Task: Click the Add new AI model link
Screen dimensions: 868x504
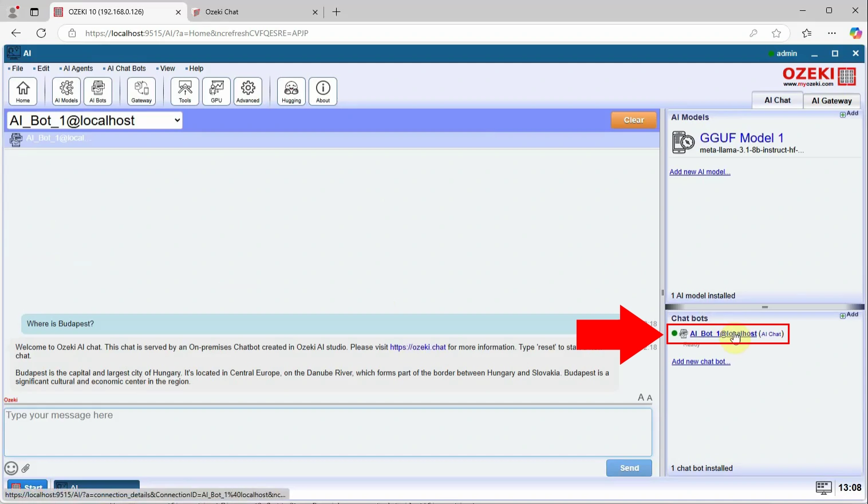Action: [x=700, y=172]
